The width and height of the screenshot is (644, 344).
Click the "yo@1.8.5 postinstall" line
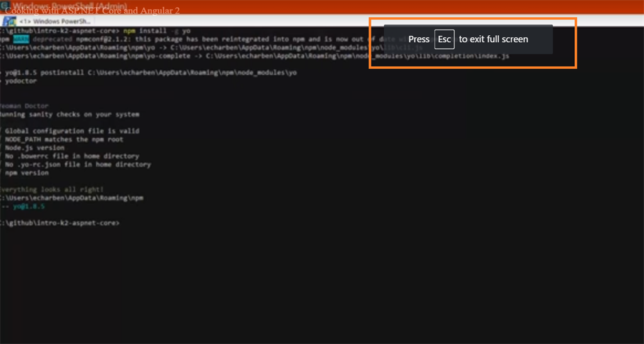click(148, 73)
